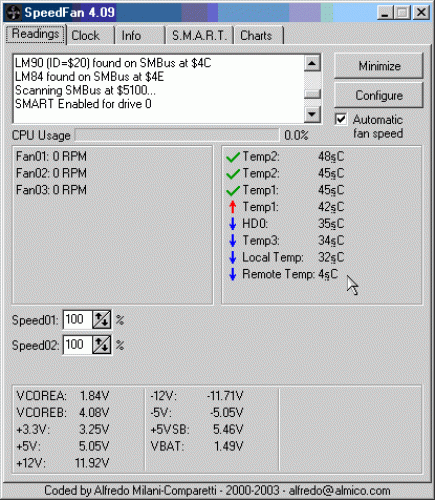
Task: Minimize the SpeedFan window from title bar
Action: (385, 13)
